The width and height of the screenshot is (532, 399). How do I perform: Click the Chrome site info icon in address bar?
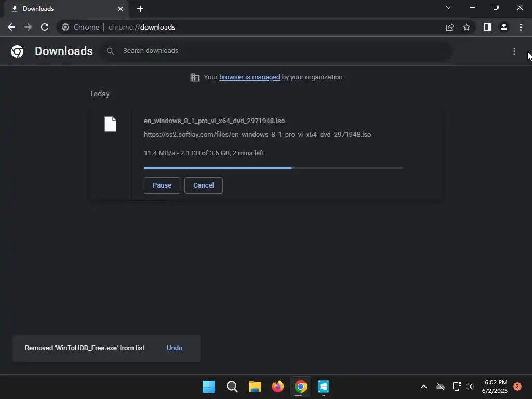pos(65,27)
